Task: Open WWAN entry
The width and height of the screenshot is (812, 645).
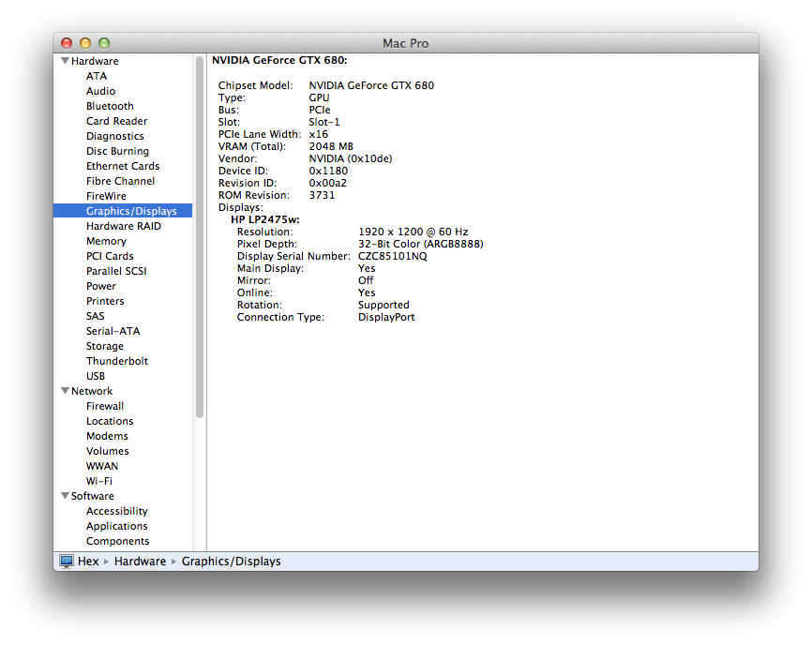Action: point(102,467)
